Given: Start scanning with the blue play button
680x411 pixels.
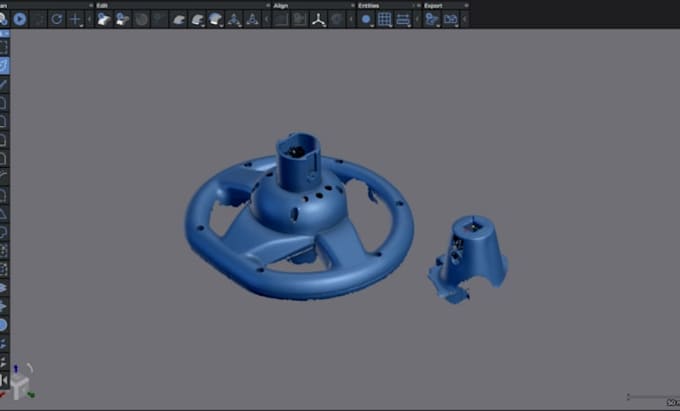Looking at the screenshot, I should (x=20, y=19).
